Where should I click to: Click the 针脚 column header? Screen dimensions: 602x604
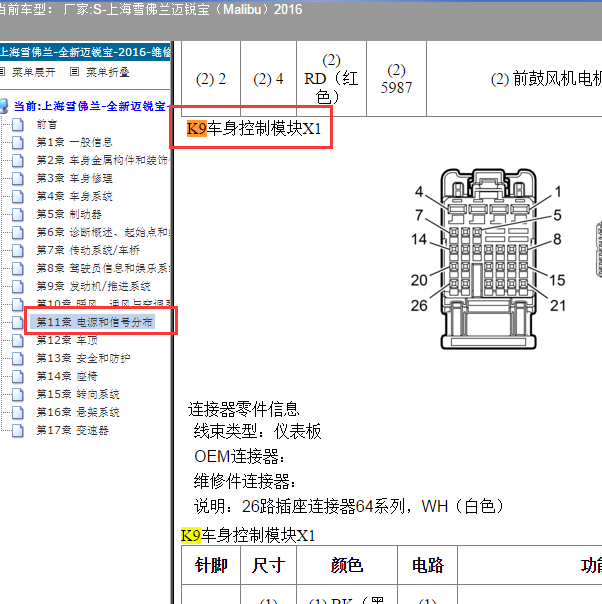211,565
